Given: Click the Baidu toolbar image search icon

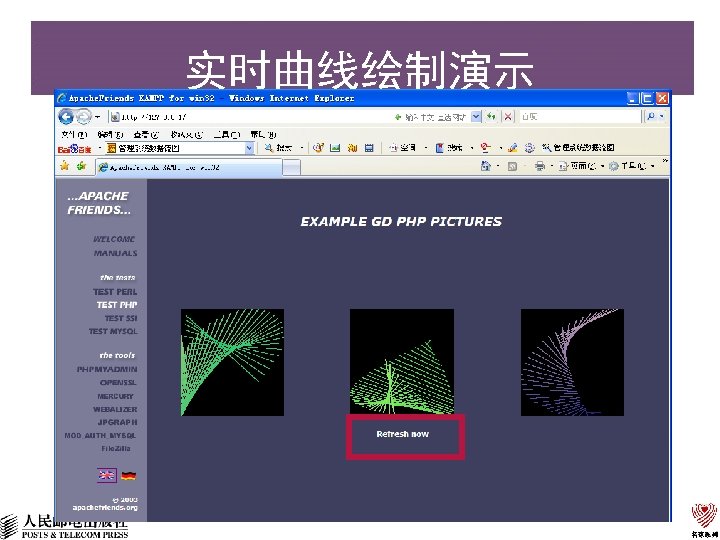Looking at the screenshot, I should (335, 148).
